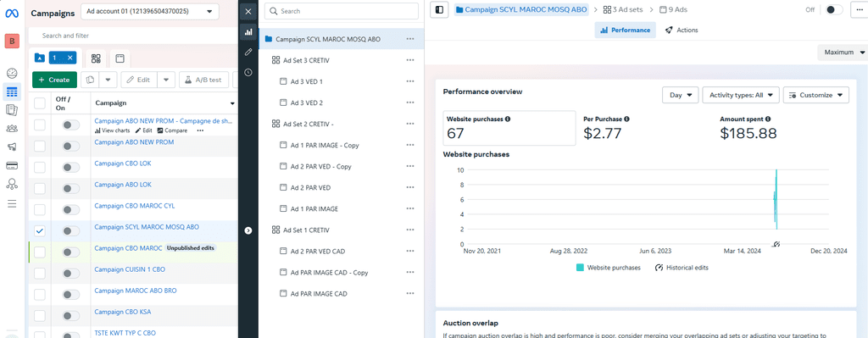Select the history clock icon in dark strip
The image size is (868, 338).
248,72
